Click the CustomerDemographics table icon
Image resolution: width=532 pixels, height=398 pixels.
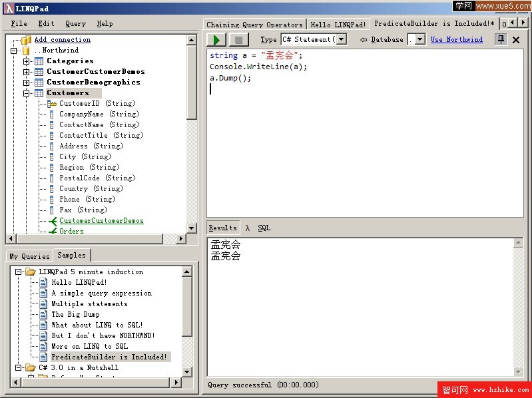click(39, 83)
